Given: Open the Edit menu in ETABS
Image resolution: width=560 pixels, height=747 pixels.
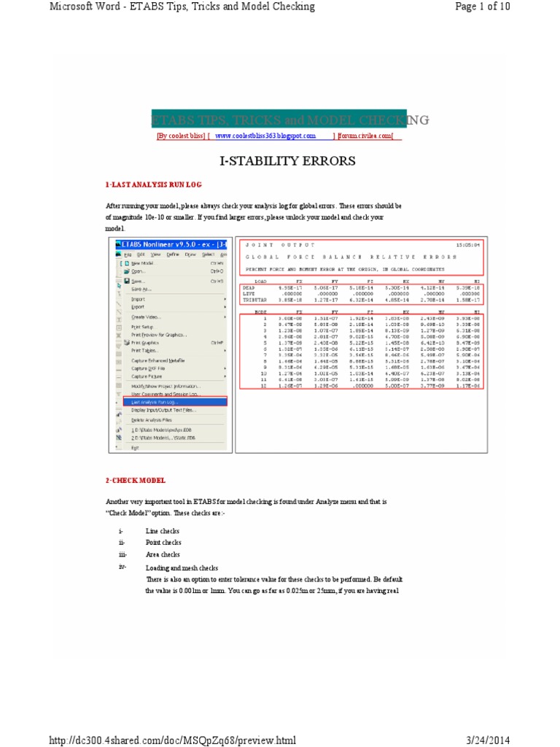Looking at the screenshot, I should point(141,255).
